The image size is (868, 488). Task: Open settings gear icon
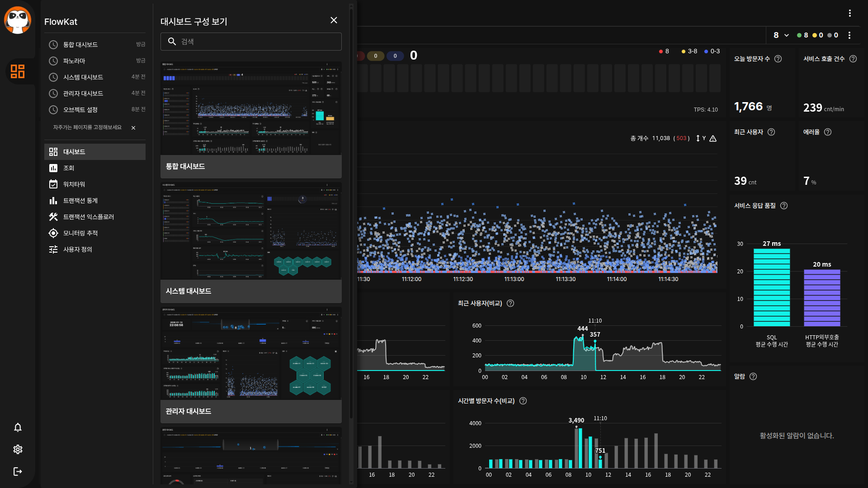18,449
